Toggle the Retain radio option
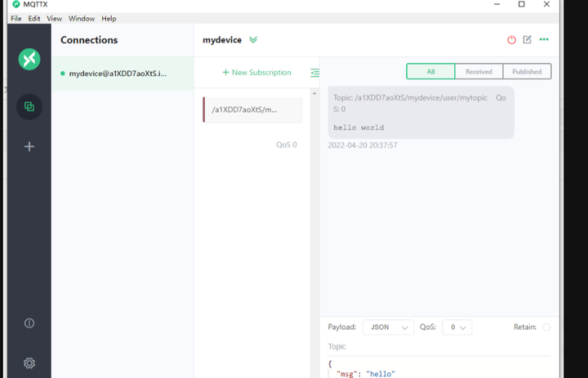 [546, 327]
